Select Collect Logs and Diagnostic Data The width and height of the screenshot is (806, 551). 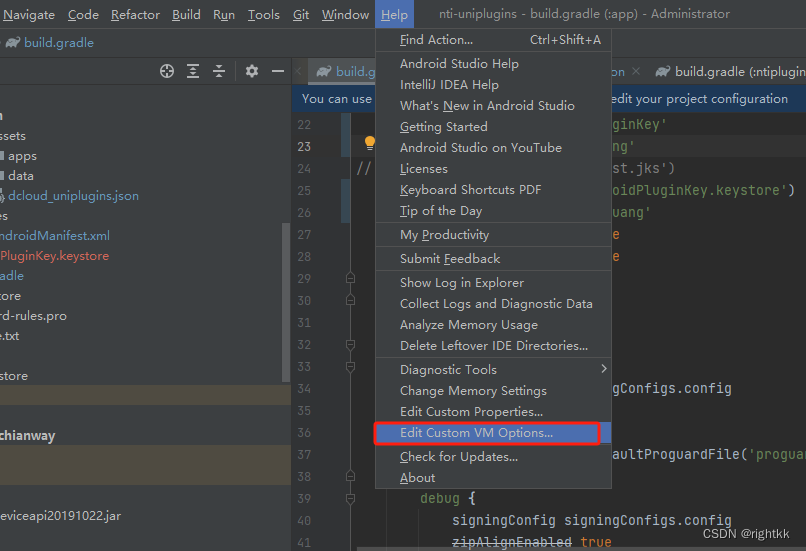[x=493, y=304]
